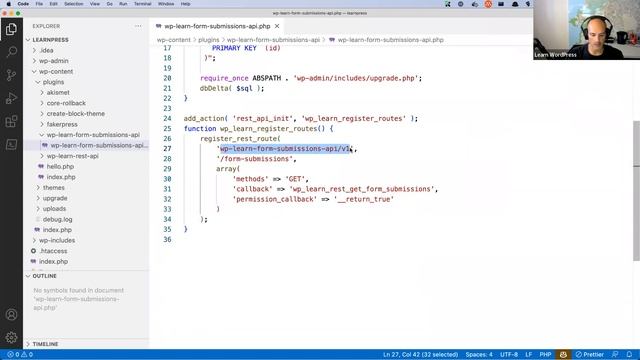This screenshot has width=640, height=360.
Task: Click the feedback icon in status bar
Action: pyautogui.click(x=615, y=355)
